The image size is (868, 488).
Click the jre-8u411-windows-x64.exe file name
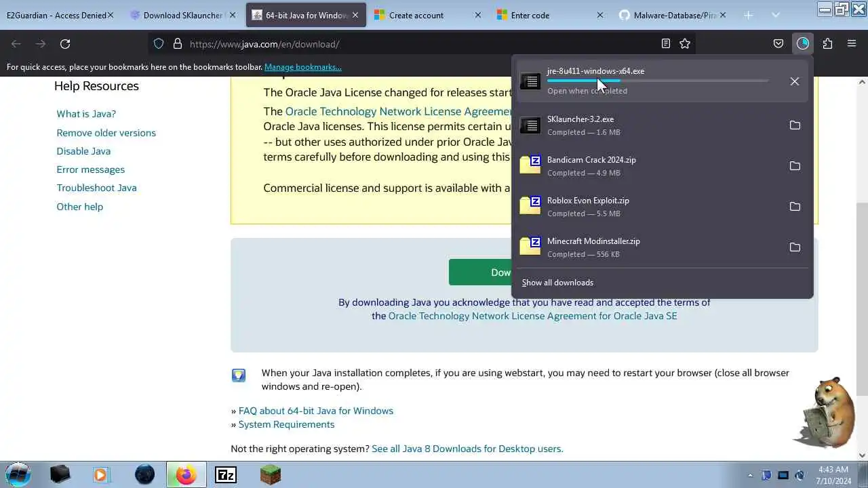click(595, 71)
